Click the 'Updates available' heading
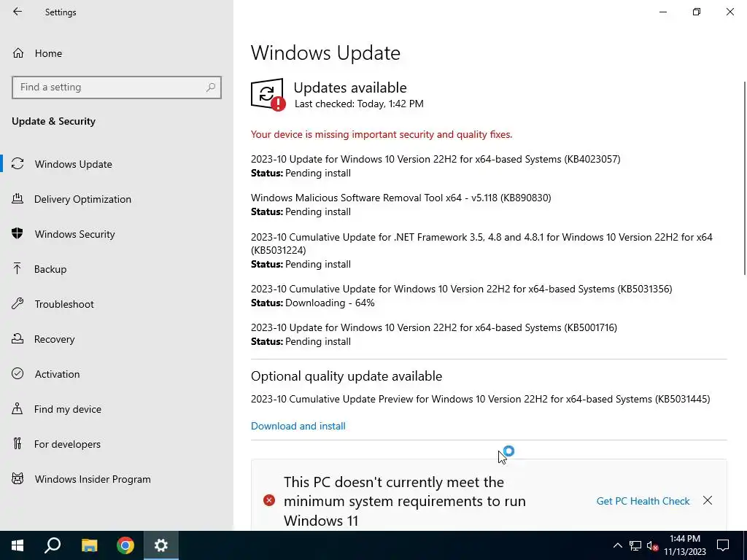This screenshot has width=747, height=560. [350, 87]
